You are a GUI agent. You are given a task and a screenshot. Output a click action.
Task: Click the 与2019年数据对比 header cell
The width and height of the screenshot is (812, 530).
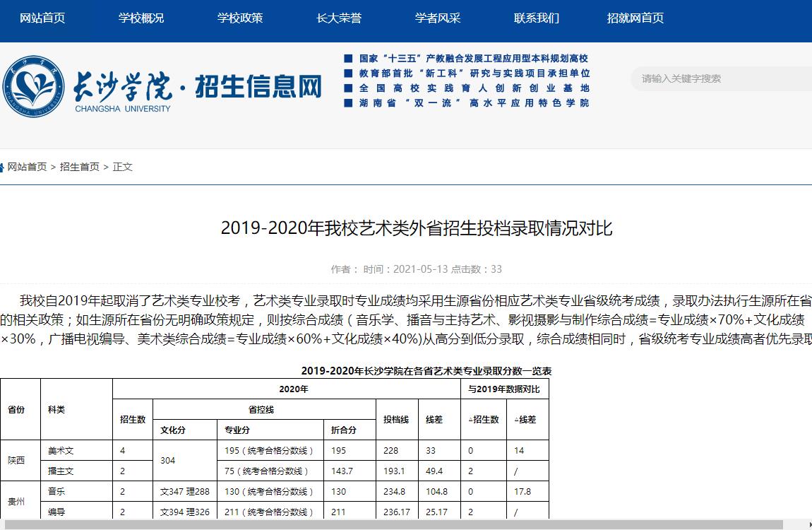pyautogui.click(x=504, y=389)
